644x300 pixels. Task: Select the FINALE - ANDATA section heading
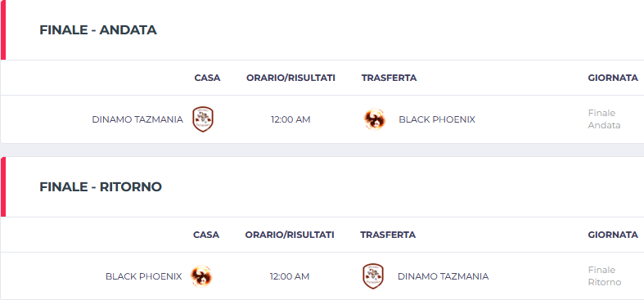(98, 30)
